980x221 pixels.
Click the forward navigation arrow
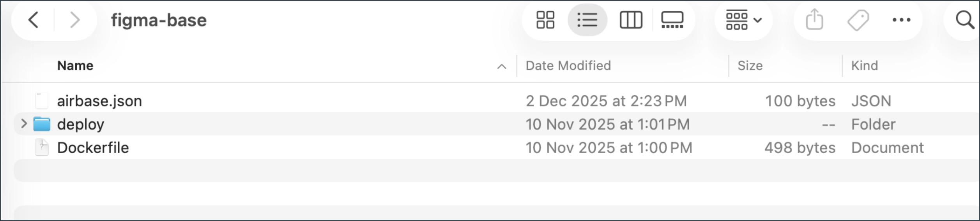point(74,20)
